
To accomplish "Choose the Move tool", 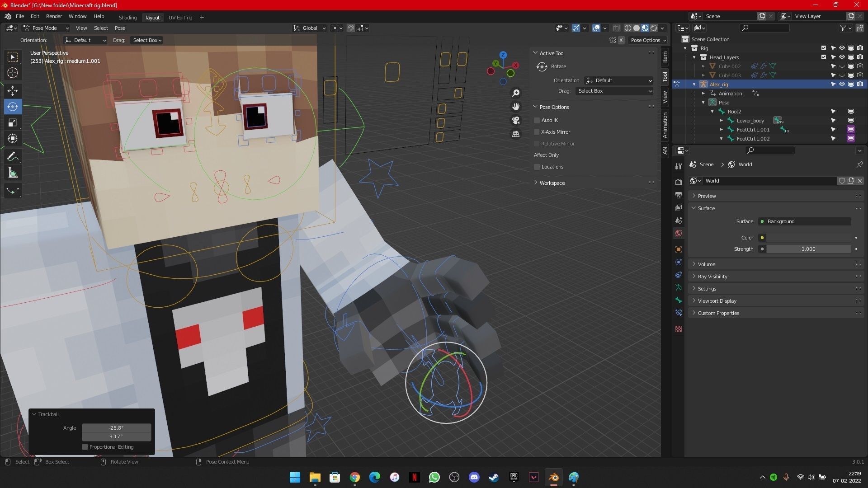I will 13,91.
